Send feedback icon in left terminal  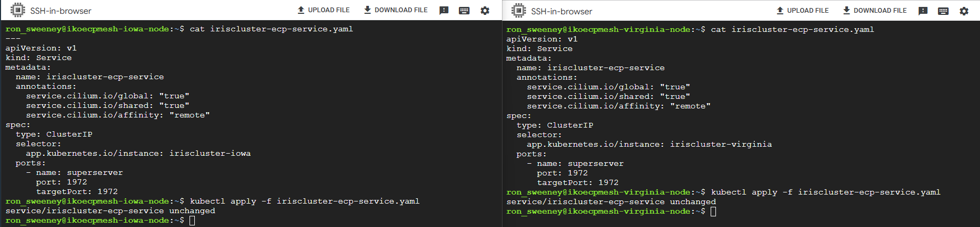click(x=444, y=10)
